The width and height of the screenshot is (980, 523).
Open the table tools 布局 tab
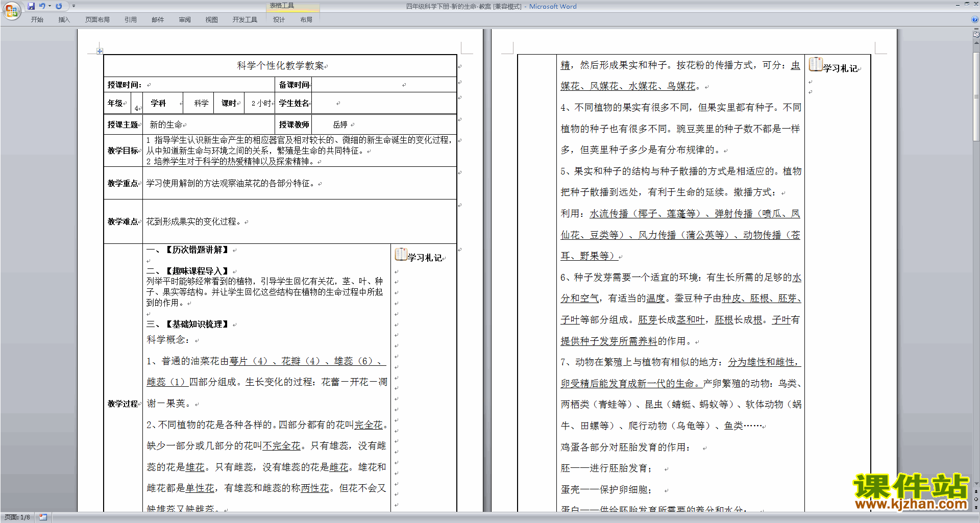[x=306, y=19]
